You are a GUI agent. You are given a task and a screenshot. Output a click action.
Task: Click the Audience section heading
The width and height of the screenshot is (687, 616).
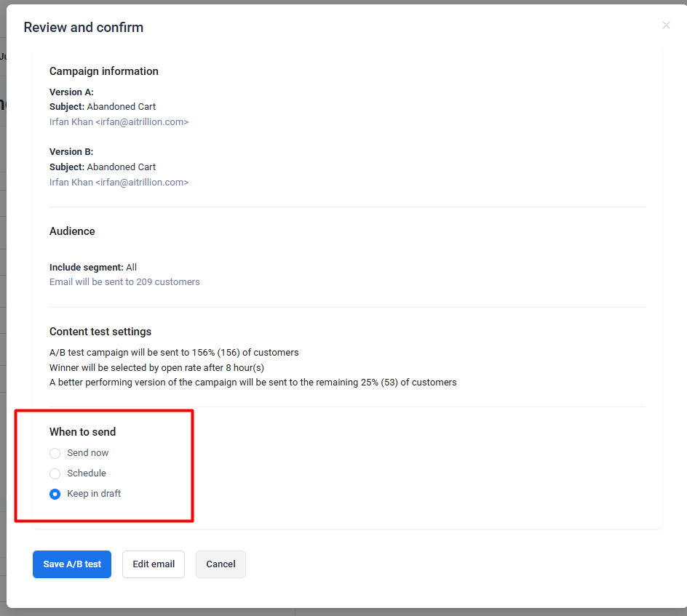72,231
